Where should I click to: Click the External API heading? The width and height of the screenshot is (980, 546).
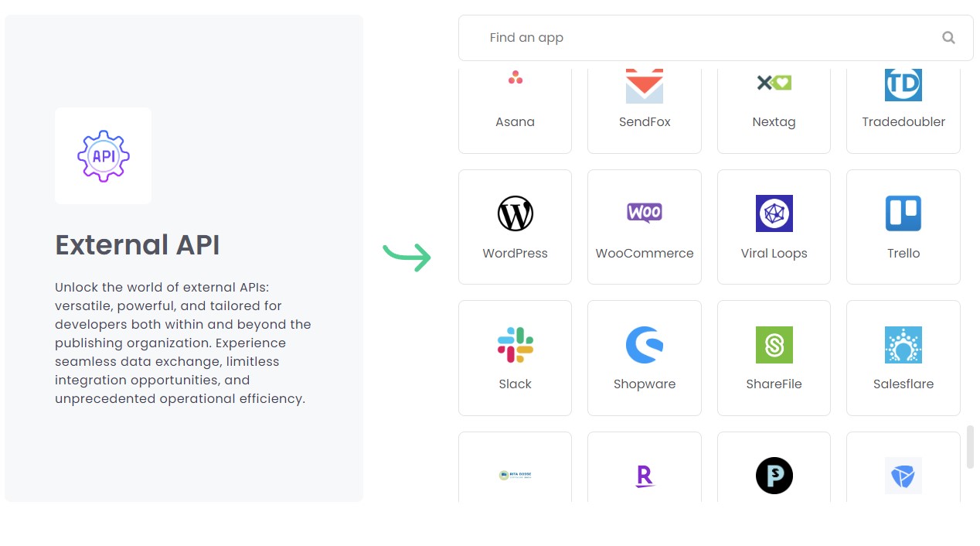[138, 245]
